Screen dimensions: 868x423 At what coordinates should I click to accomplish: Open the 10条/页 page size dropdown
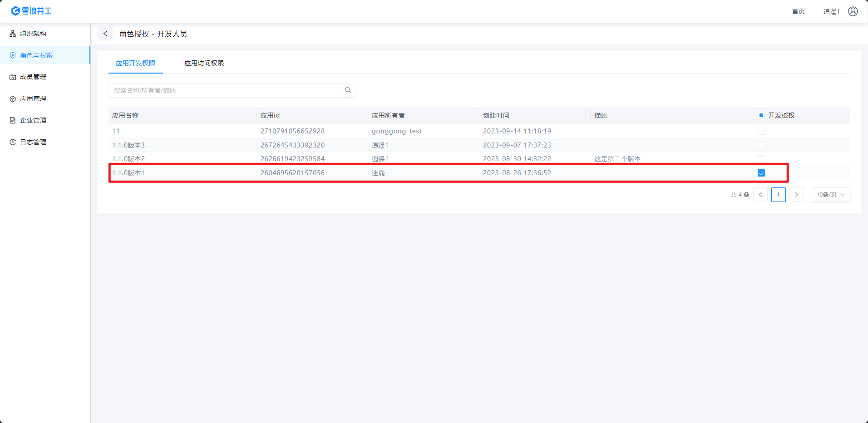point(830,195)
